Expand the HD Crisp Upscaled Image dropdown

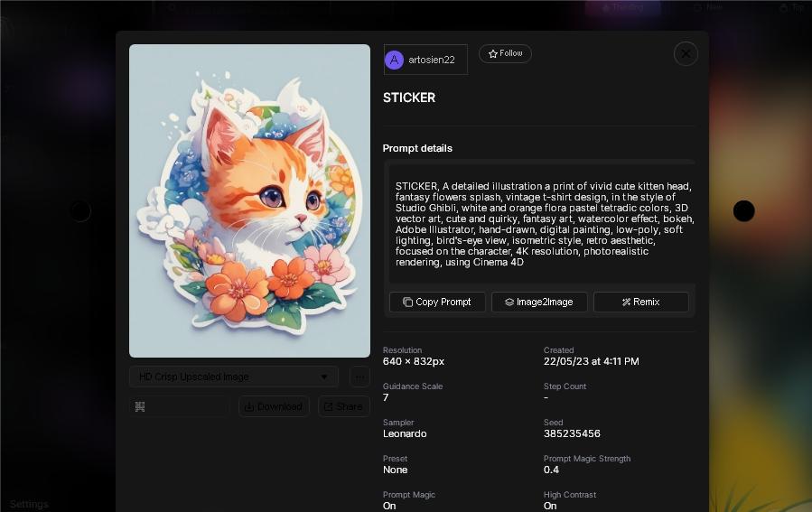click(x=234, y=377)
